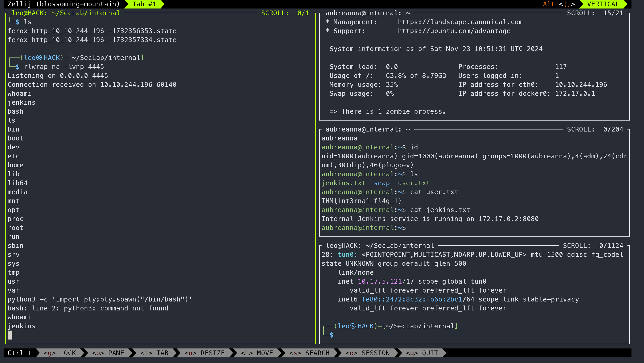644x363 pixels.
Task: Click the 'cat jenkins.txt' command line
Action: coord(440,210)
